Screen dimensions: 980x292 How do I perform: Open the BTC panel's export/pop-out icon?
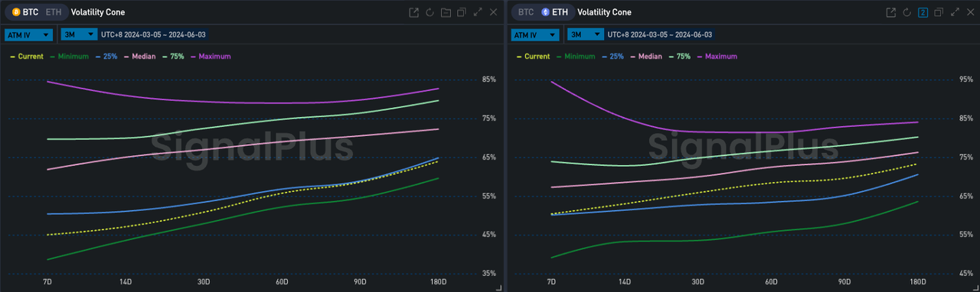[x=414, y=12]
